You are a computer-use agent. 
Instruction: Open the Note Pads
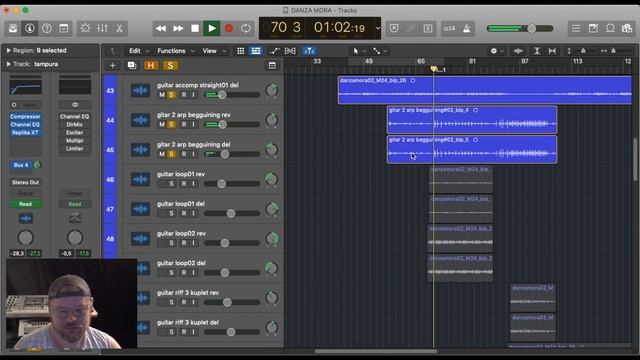[x=593, y=28]
